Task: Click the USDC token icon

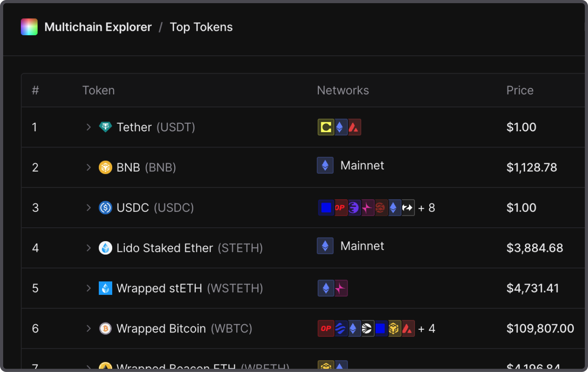Action: [x=105, y=208]
